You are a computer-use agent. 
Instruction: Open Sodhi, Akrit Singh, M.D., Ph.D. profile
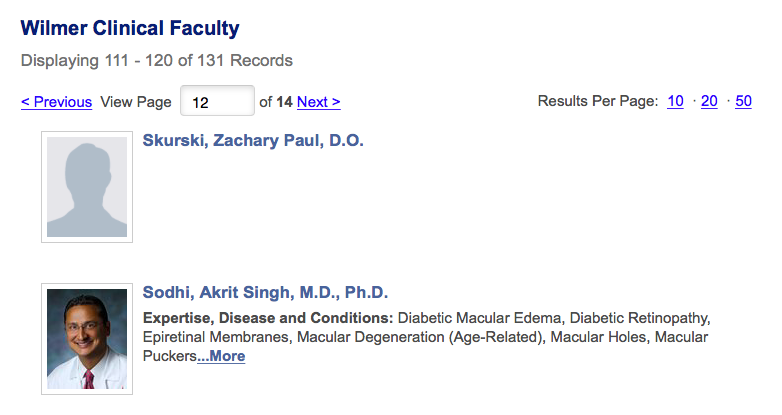pos(265,292)
